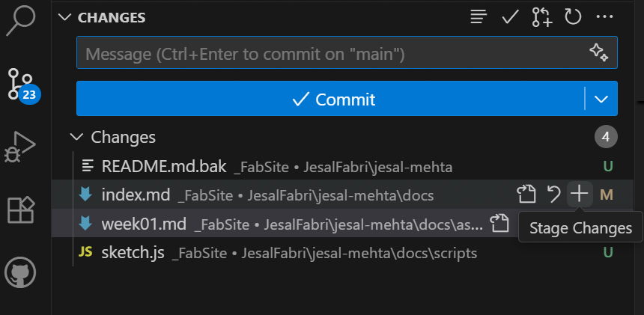Click the create branch icon in header
The image size is (644, 315).
pos(542,17)
